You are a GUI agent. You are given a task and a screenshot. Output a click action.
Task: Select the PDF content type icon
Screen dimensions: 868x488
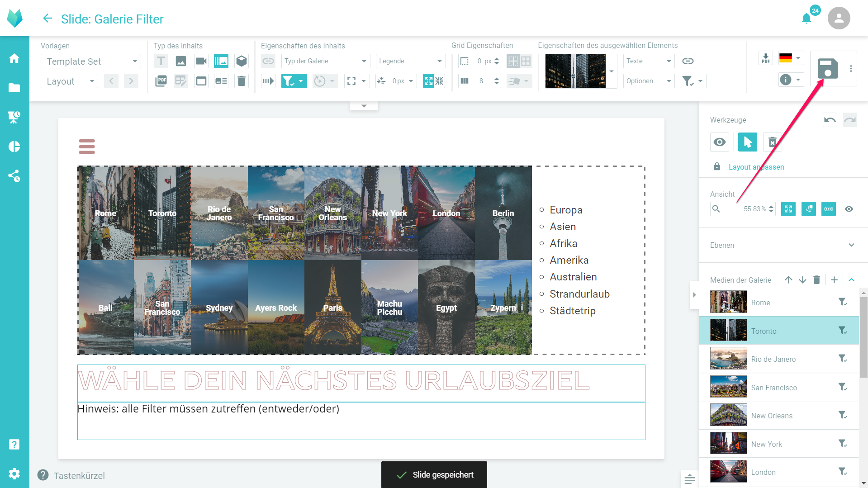click(161, 81)
